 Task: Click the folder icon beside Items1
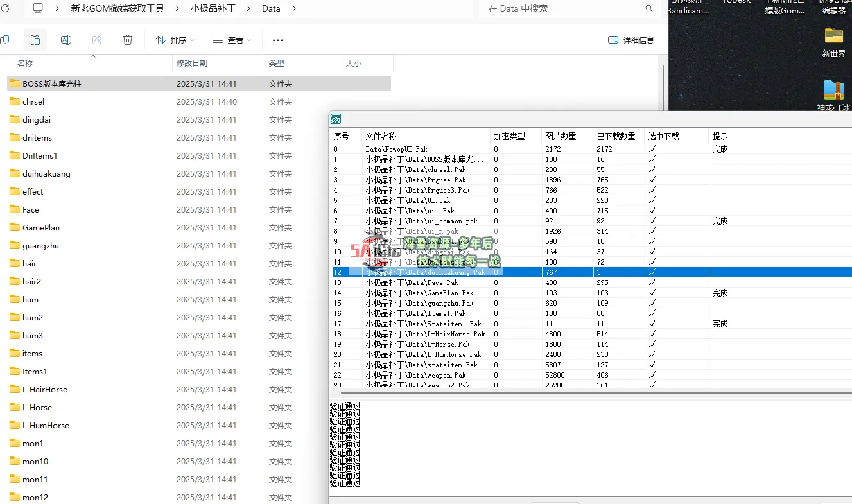[x=15, y=371]
